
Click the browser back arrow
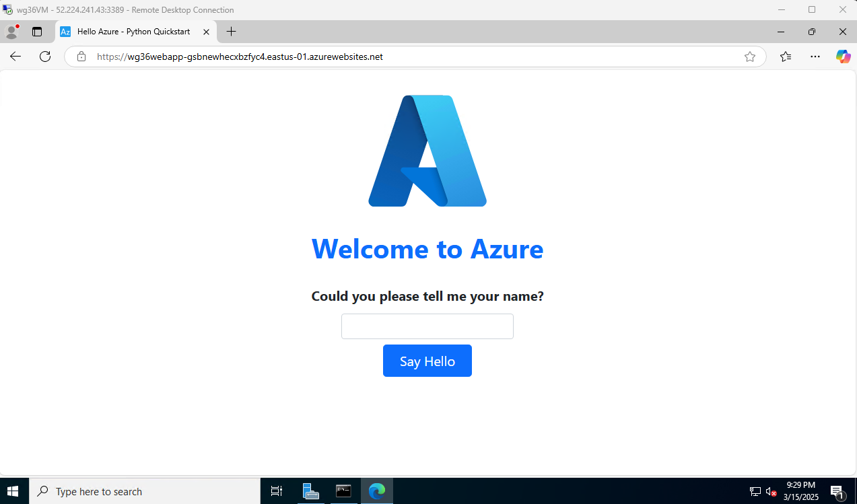tap(15, 57)
